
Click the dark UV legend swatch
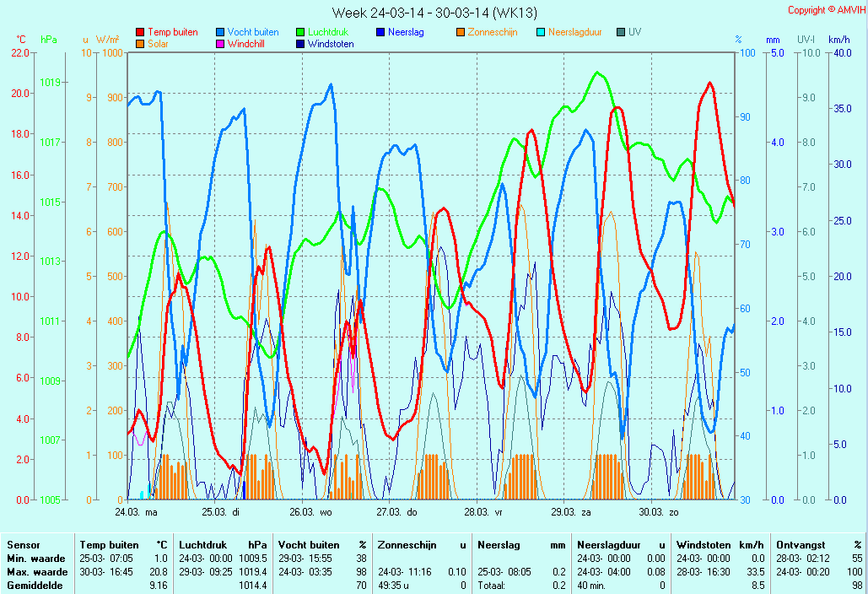(621, 32)
